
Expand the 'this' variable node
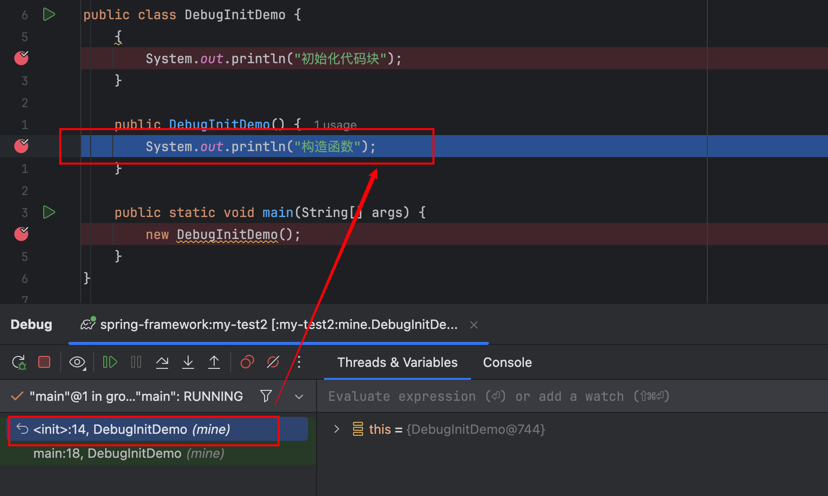tap(337, 429)
